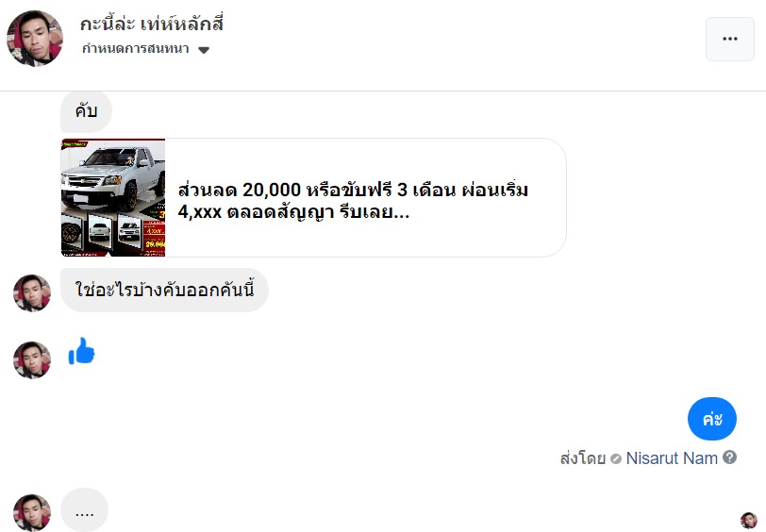
Task: Open the ad link ส่วนลด 20,000 text
Action: (353, 200)
